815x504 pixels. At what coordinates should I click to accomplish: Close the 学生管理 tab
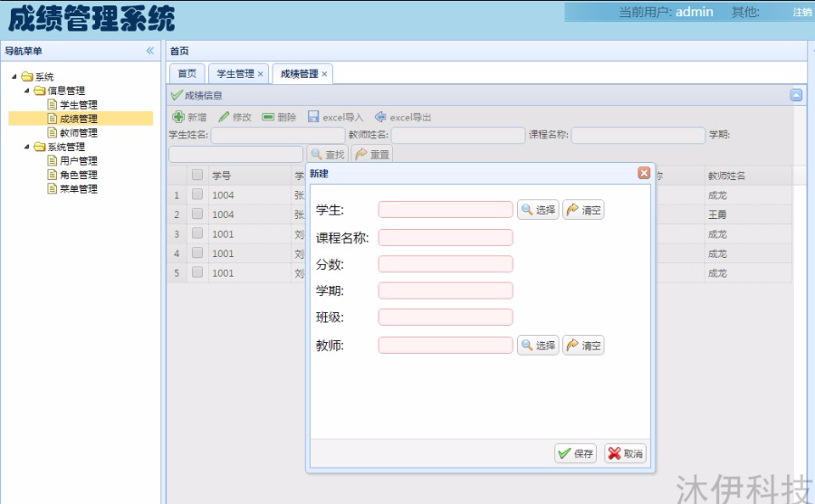click(x=261, y=74)
